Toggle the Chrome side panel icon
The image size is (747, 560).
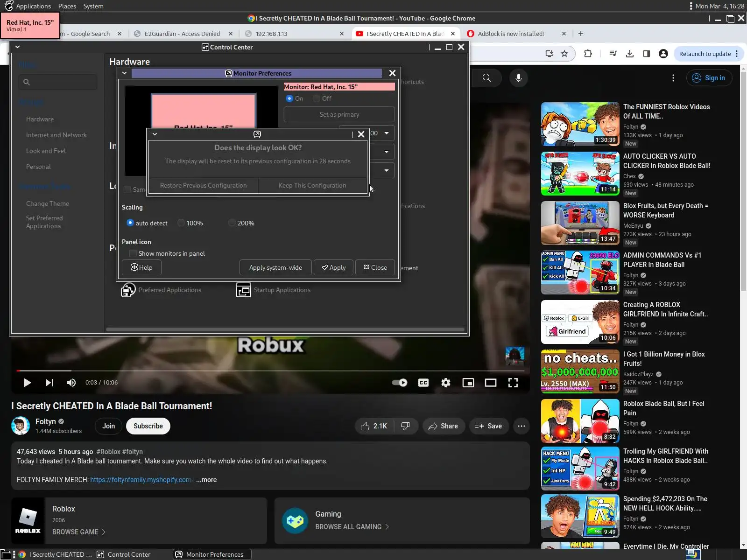[647, 54]
